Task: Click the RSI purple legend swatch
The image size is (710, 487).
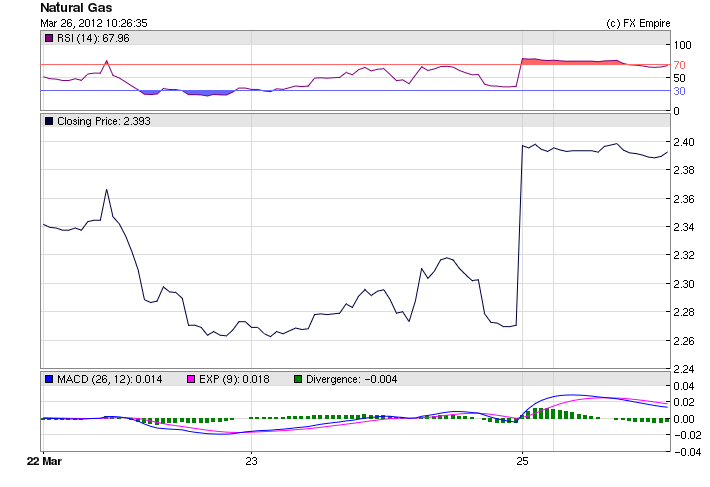Action: click(x=49, y=38)
